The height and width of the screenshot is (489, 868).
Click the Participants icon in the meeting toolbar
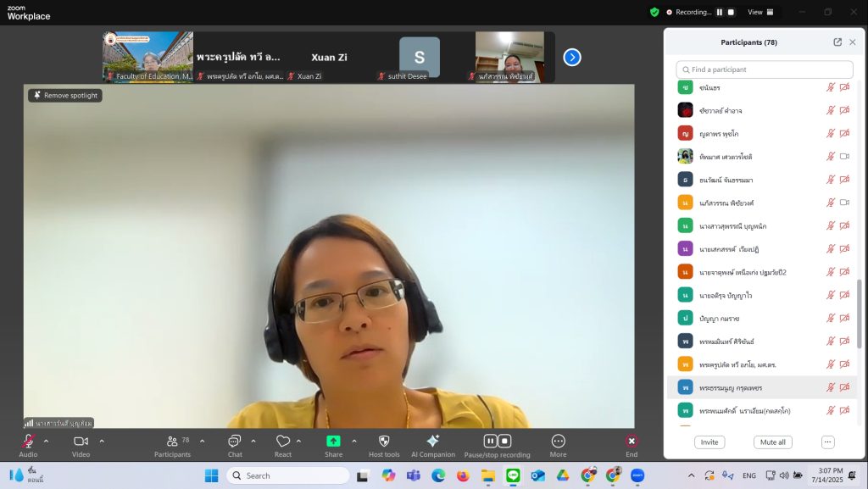coord(172,441)
